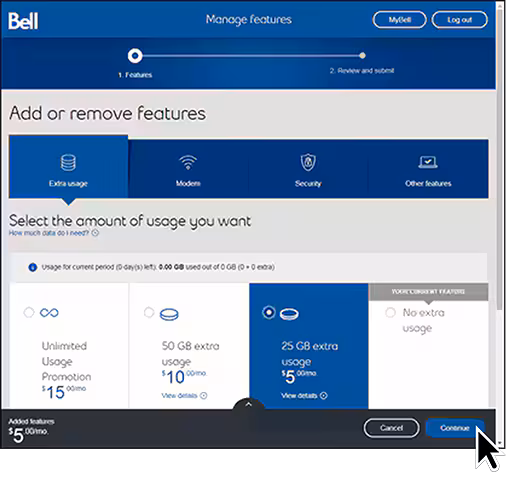Switch to the Extra usage tab
Screen dimensions: 520x480
68,167
